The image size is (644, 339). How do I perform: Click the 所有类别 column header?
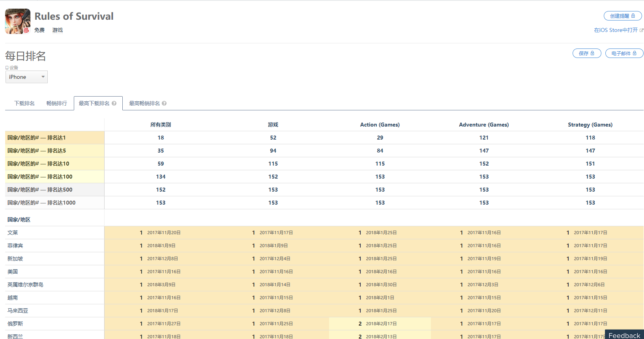[161, 125]
